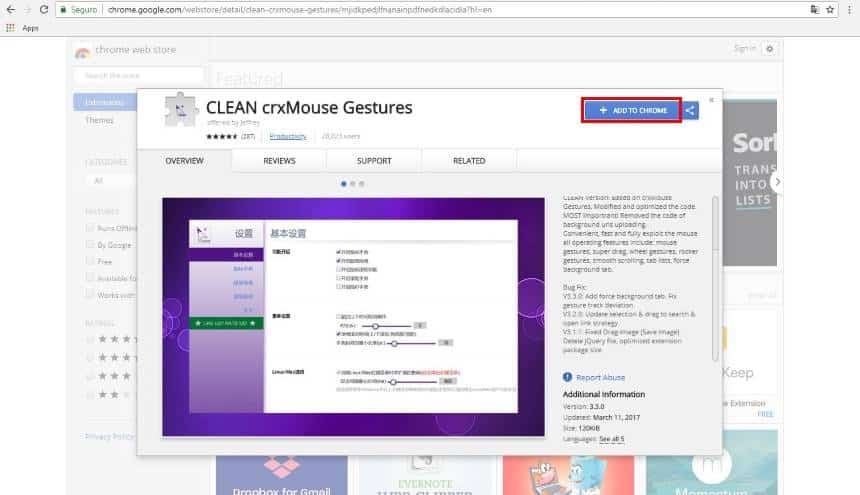Open the Reviews tab
This screenshot has height=495, width=860.
pos(279,161)
